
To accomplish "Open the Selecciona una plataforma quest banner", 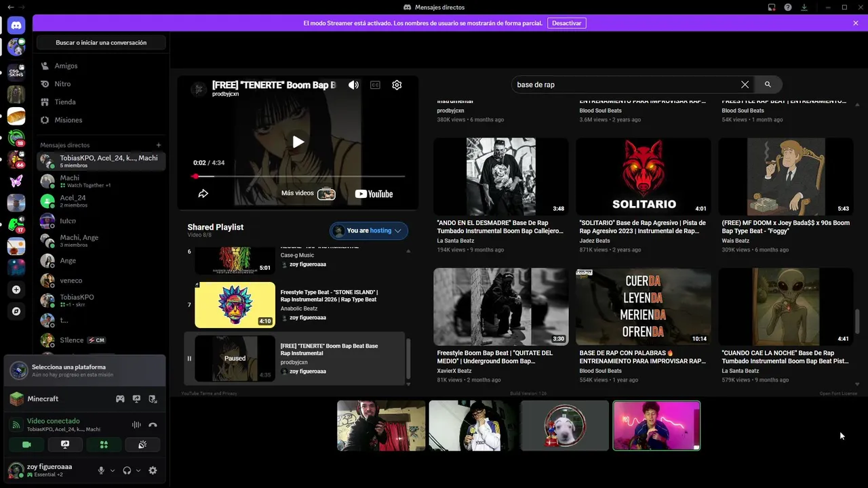I will pyautogui.click(x=85, y=371).
